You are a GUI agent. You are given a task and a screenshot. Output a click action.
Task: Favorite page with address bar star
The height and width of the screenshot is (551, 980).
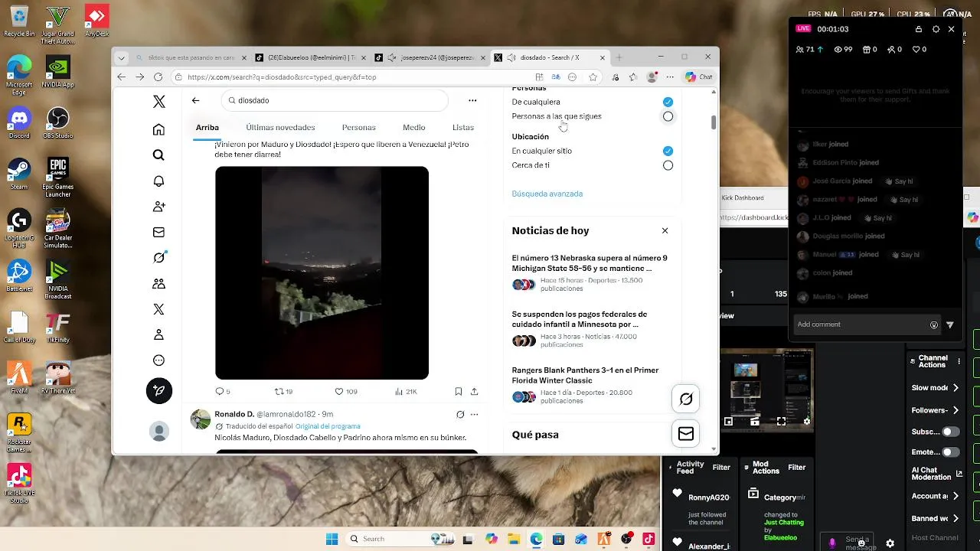pos(593,77)
